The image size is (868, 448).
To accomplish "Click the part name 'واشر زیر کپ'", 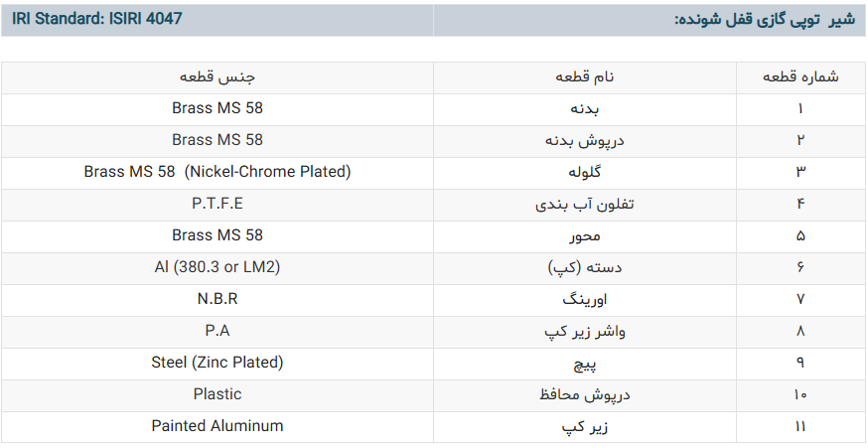I will click(x=585, y=332).
